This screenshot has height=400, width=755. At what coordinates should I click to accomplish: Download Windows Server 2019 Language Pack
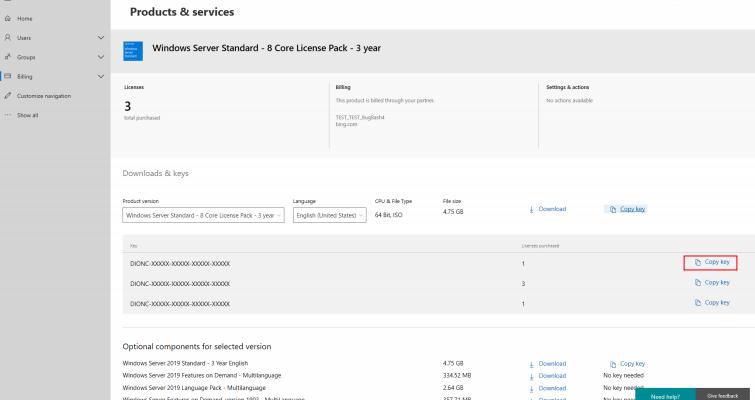click(552, 388)
